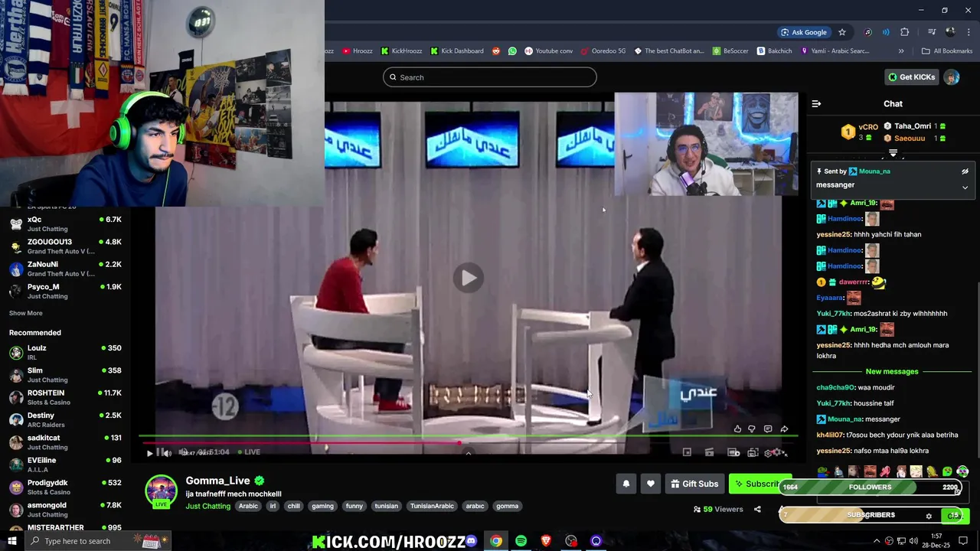Open comments icon on the embedded video

(x=768, y=429)
